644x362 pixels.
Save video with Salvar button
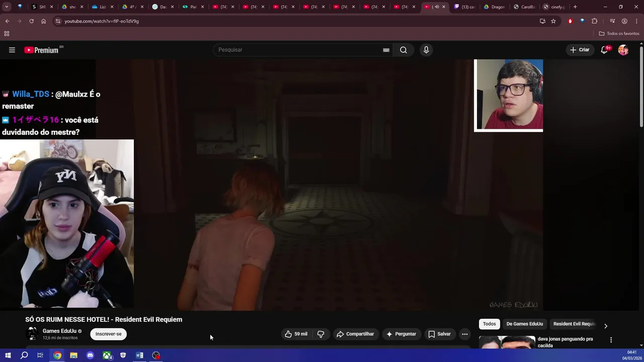pos(439,334)
